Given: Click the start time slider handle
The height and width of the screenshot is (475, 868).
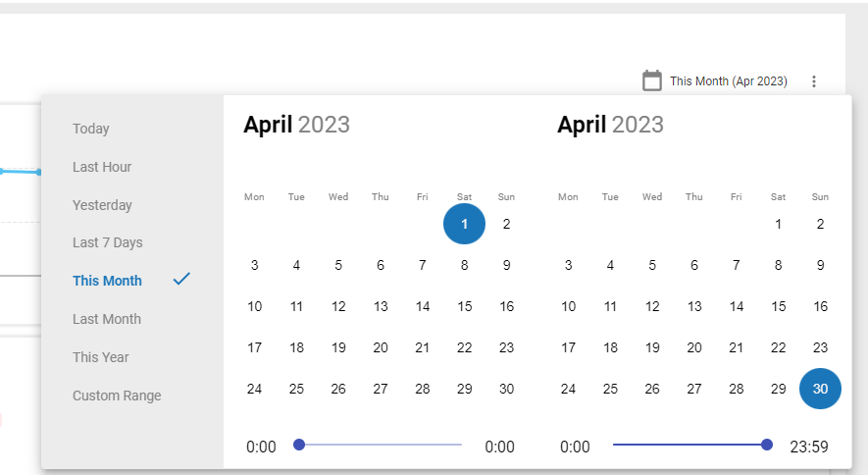Looking at the screenshot, I should (299, 445).
